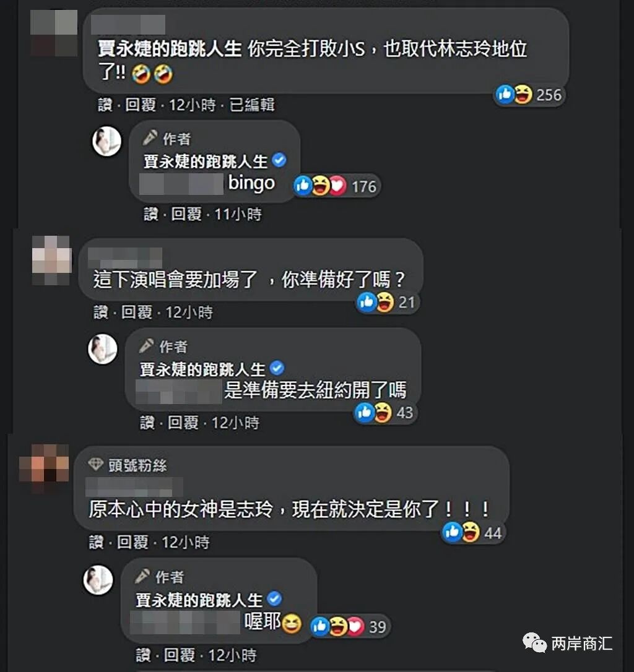Reply to the comment about 演唱會要加場

(136, 312)
